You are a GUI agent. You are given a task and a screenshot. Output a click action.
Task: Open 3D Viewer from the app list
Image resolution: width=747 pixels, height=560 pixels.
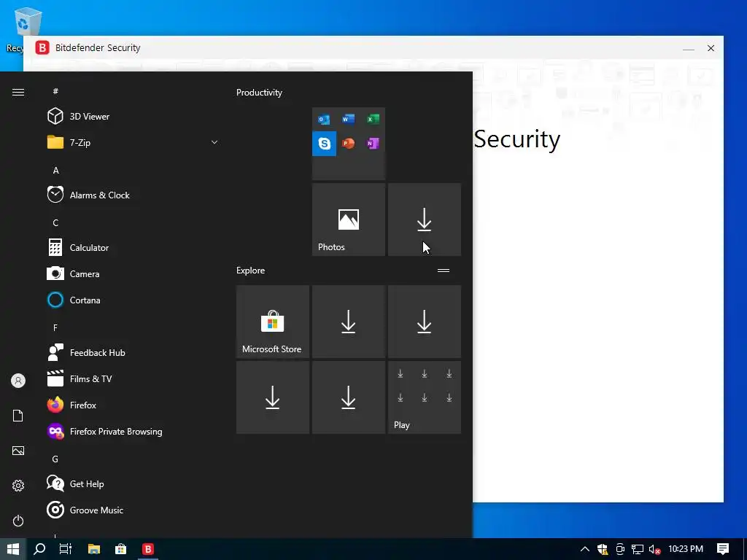click(x=131, y=116)
